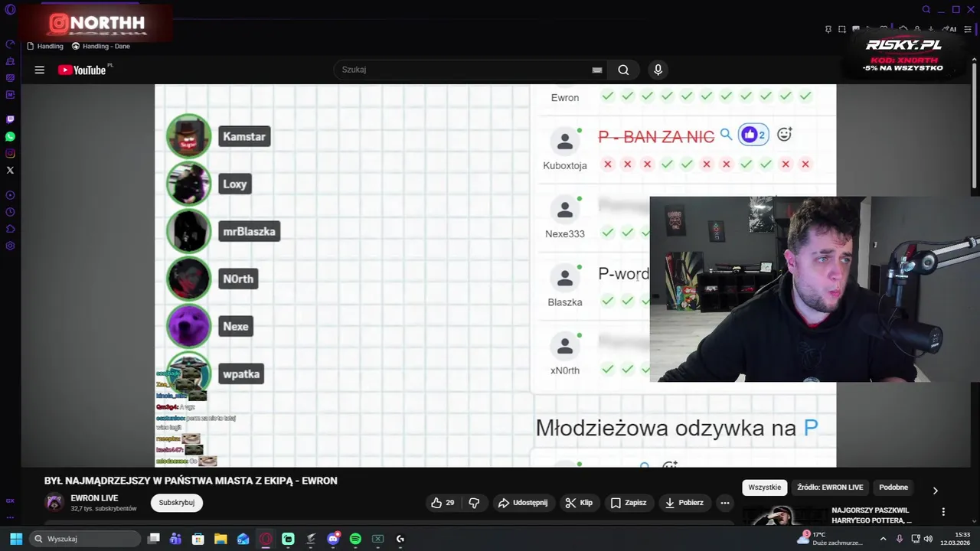Select the Podobne filter chip
Viewport: 980px width, 551px height.
(x=893, y=487)
